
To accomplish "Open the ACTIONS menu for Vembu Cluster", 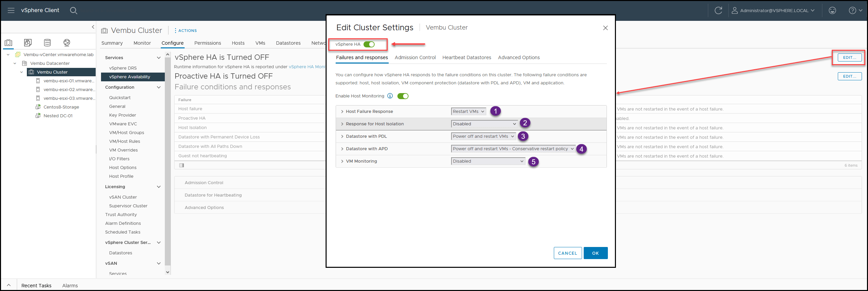I will click(x=185, y=31).
